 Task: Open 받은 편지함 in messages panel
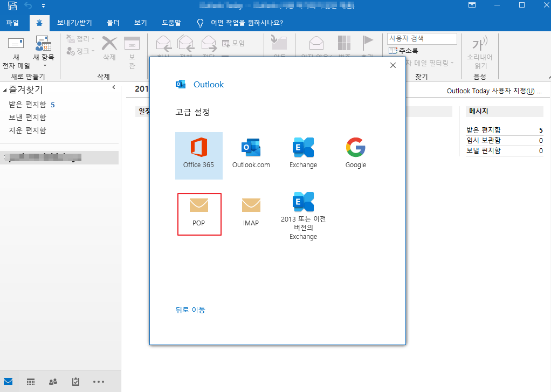click(484, 130)
